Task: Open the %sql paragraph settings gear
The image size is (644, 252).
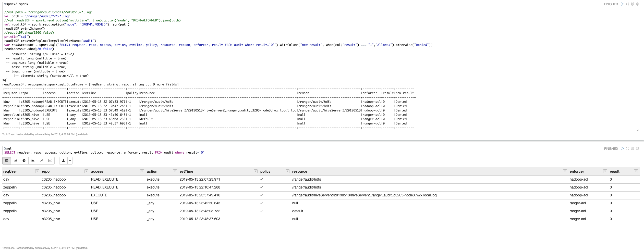Action: [x=637, y=148]
